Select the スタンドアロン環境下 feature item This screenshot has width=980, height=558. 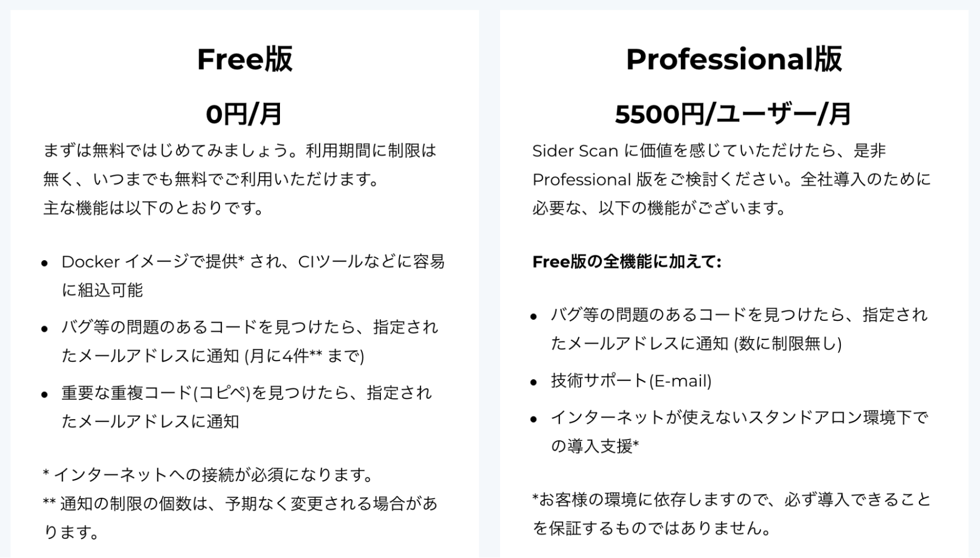(739, 432)
